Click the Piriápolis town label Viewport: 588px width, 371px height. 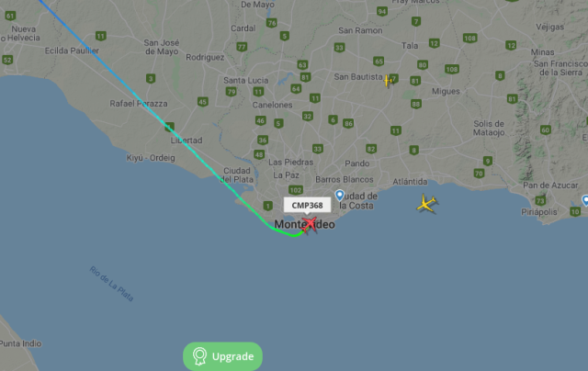[539, 212]
